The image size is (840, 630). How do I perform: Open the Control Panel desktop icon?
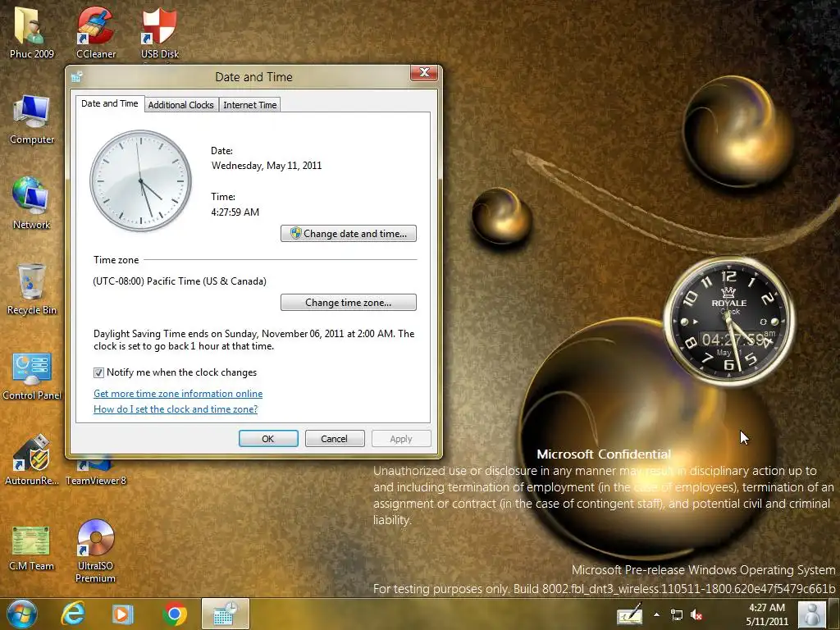tap(32, 375)
